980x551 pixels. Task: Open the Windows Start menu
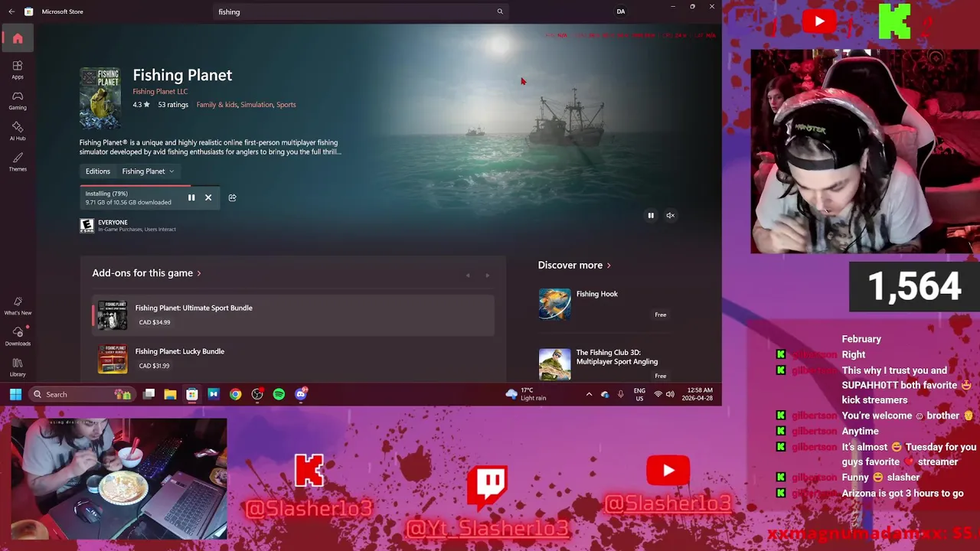[15, 394]
